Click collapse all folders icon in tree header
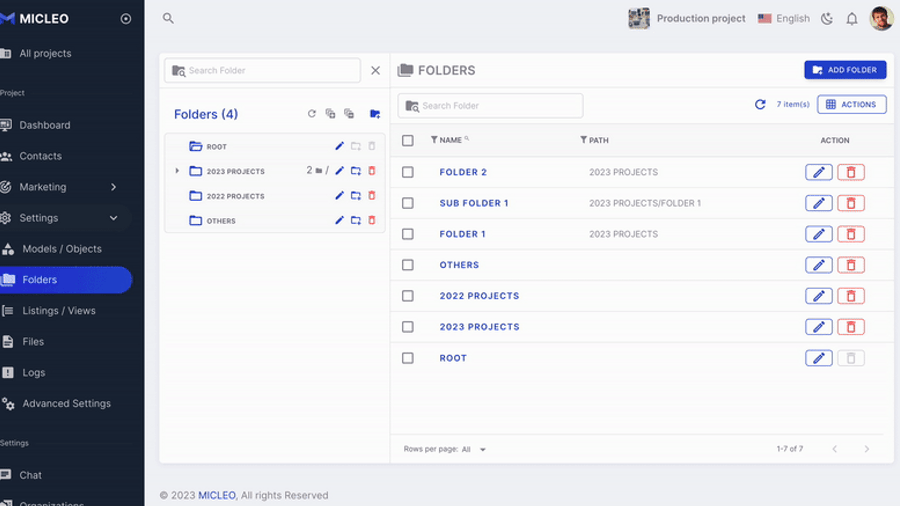 (349, 114)
